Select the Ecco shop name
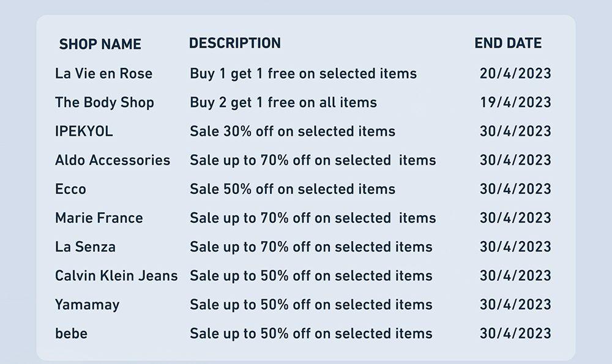This screenshot has width=612, height=364. 70,189
